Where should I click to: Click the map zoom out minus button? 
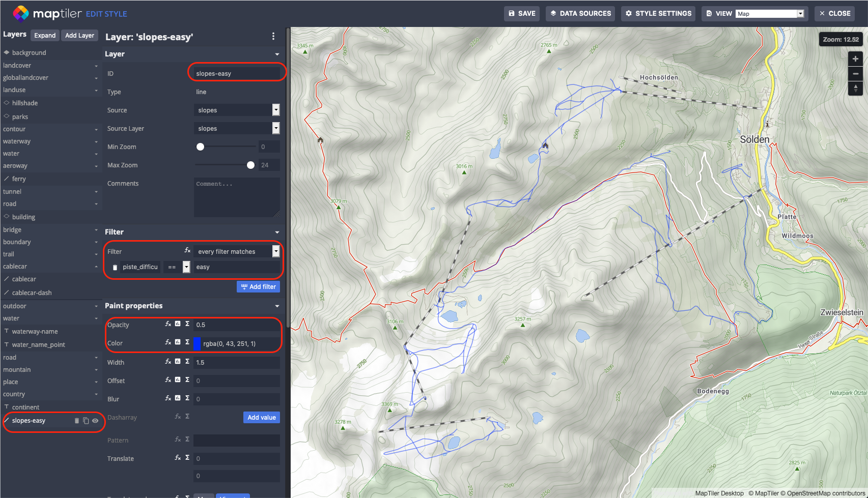(855, 74)
